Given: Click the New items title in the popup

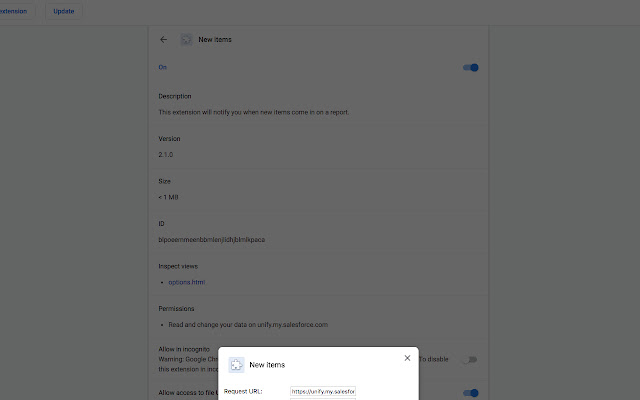Looking at the screenshot, I should pyautogui.click(x=267, y=365).
